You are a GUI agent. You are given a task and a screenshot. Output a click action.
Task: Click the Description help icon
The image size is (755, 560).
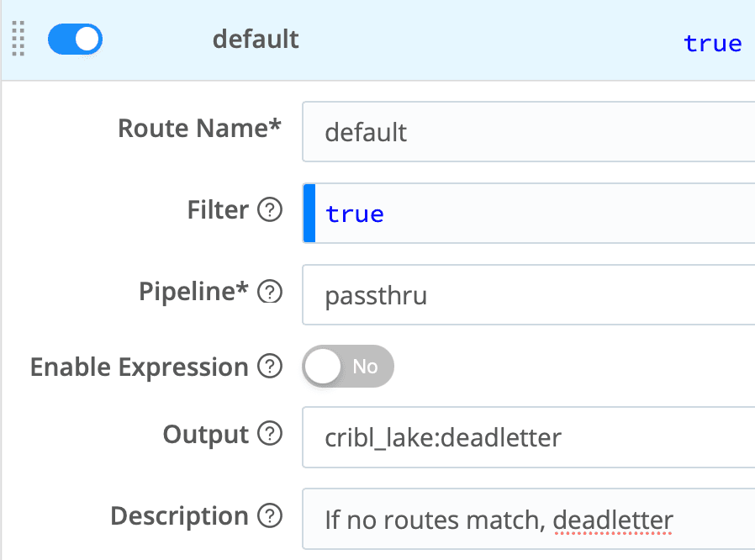click(x=269, y=516)
